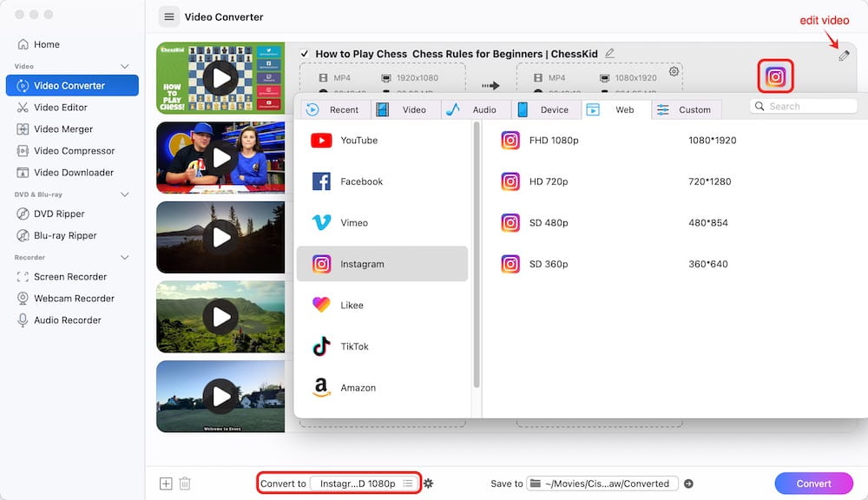Image resolution: width=868 pixels, height=500 pixels.
Task: Play the village houses video thumbnail
Action: point(220,397)
